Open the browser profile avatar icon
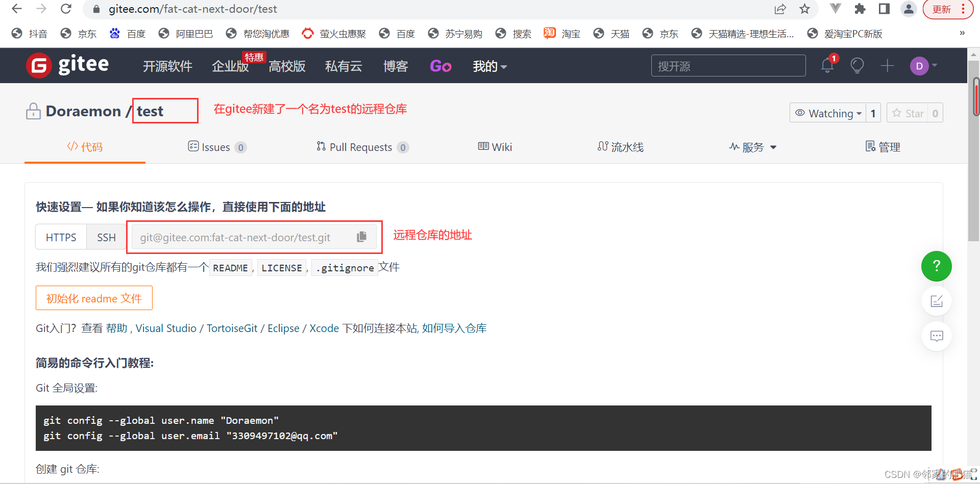The image size is (980, 484). click(909, 9)
